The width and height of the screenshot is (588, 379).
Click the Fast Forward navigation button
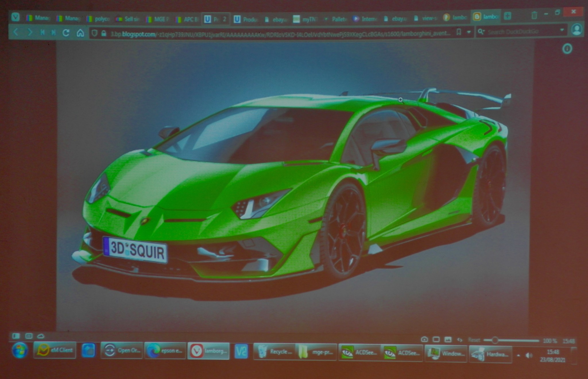(53, 33)
